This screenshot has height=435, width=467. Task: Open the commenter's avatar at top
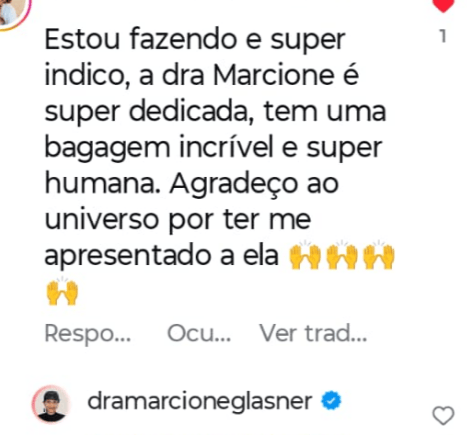tap(13, 13)
